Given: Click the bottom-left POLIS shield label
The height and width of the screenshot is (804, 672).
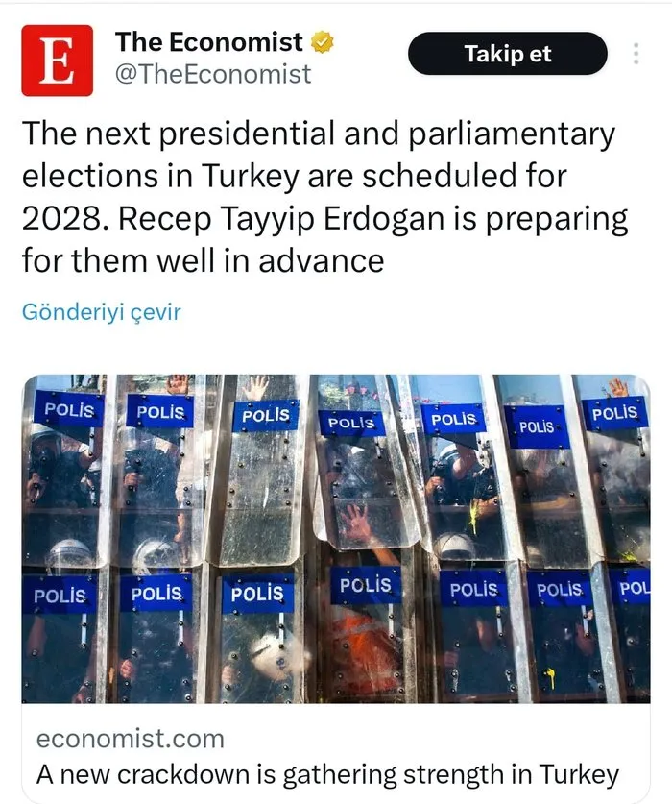Looking at the screenshot, I should click(60, 596).
